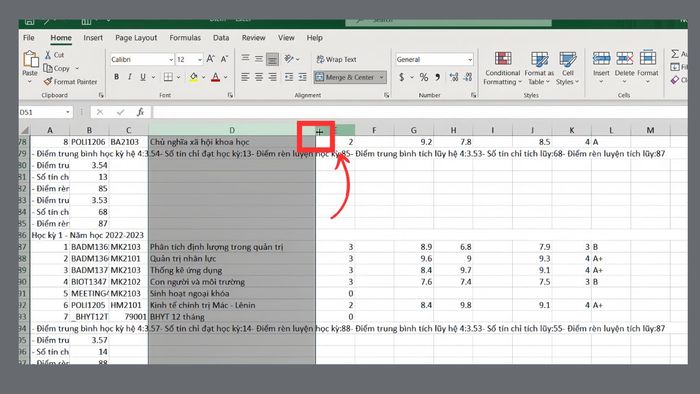Toggle Wrap Text
This screenshot has height=394, width=700.
336,59
